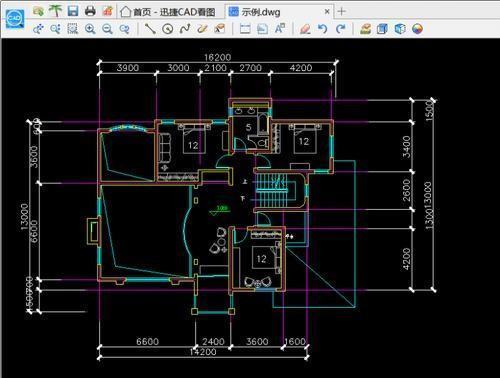Select the freehand pencil tool
This screenshot has height=378, width=500.
click(x=202, y=29)
